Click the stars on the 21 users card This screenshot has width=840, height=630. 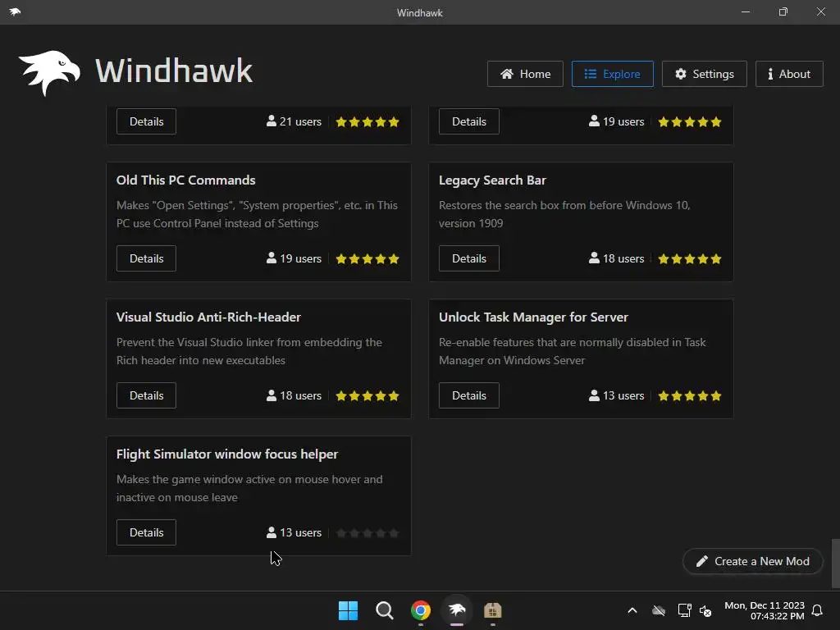[367, 121]
